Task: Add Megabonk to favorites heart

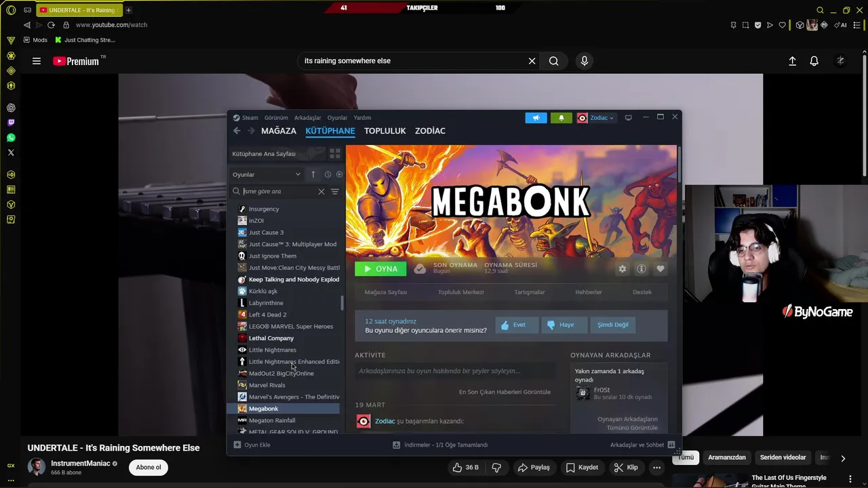Action: click(660, 269)
